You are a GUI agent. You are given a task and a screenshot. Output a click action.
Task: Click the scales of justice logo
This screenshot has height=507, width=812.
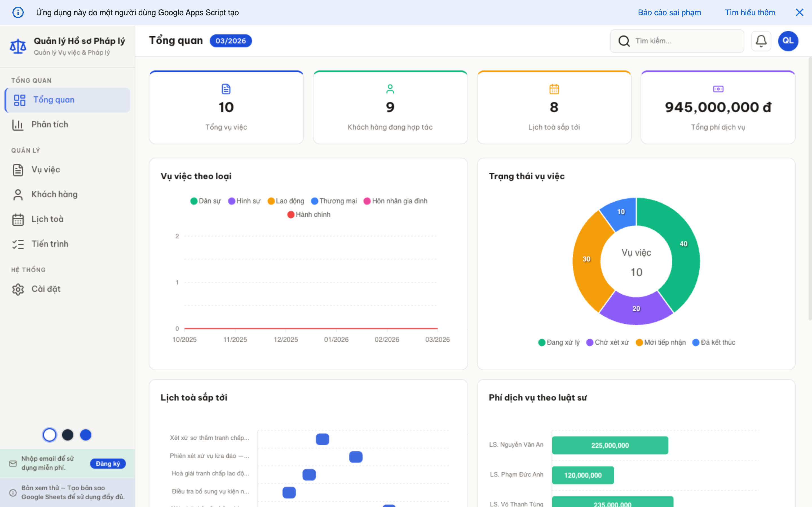(x=18, y=46)
